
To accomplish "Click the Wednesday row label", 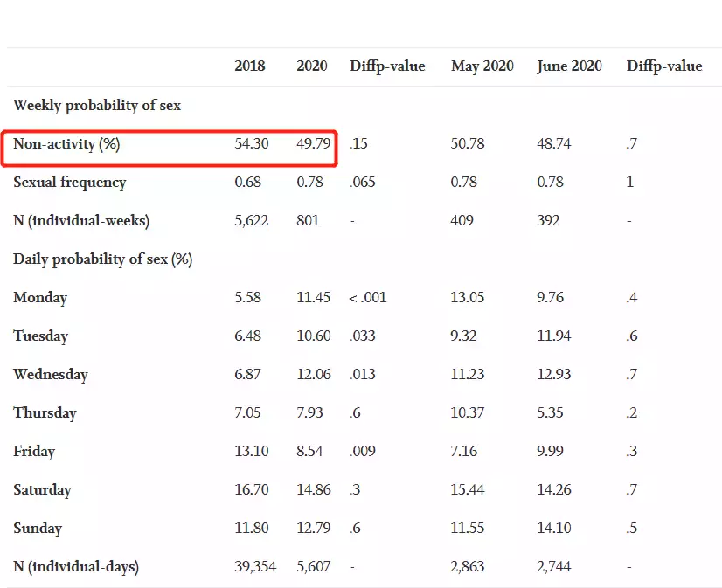I will 51,375.
